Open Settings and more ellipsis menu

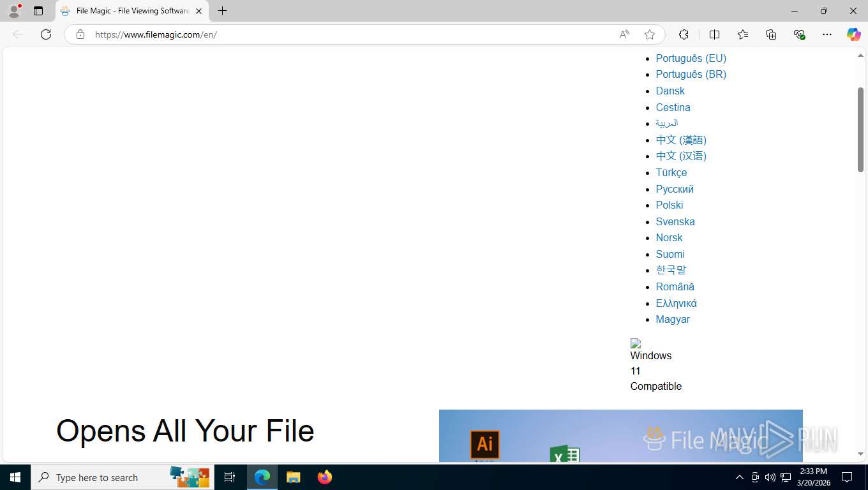click(827, 34)
